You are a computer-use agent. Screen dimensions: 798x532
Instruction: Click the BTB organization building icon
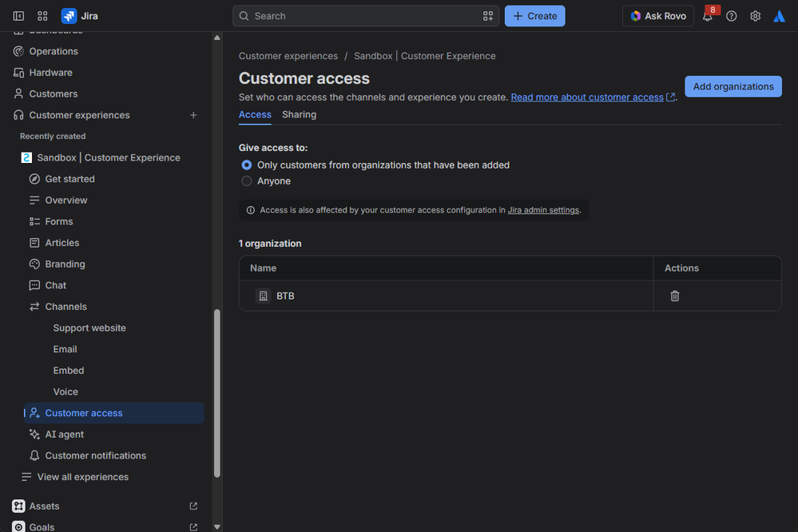[263, 296]
